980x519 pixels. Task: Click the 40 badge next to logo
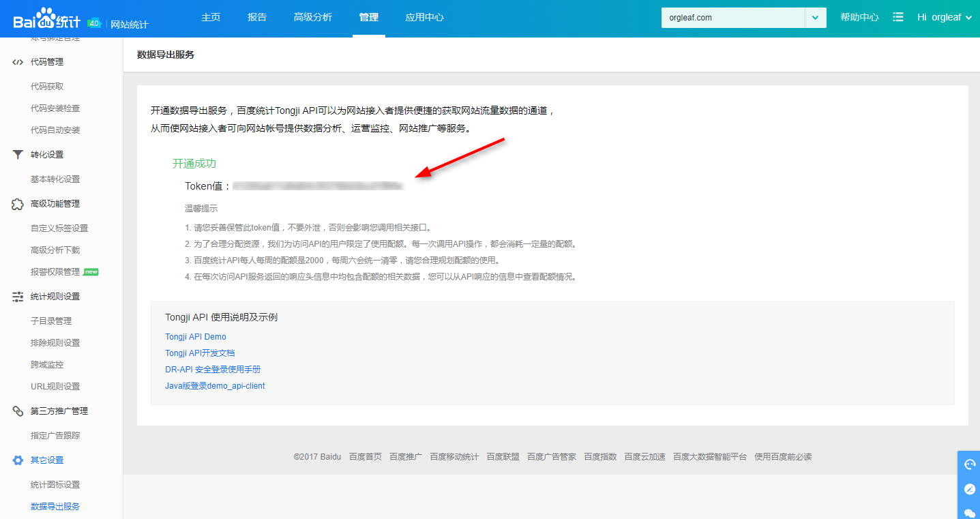point(94,23)
